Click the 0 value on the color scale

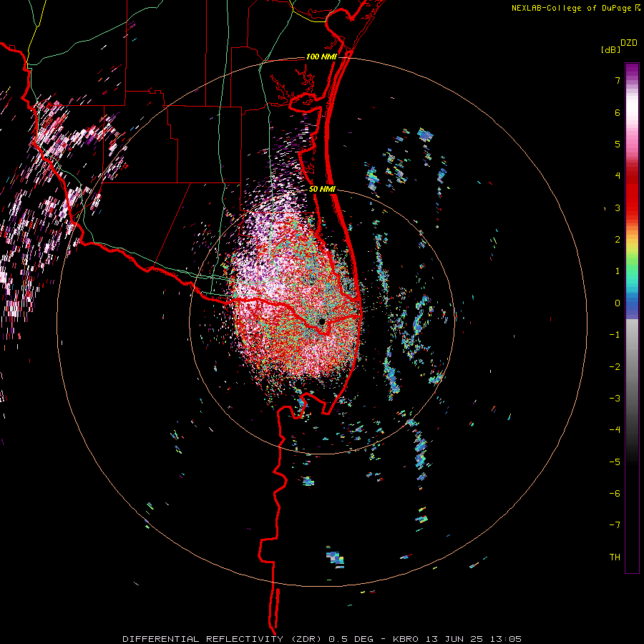coord(618,303)
